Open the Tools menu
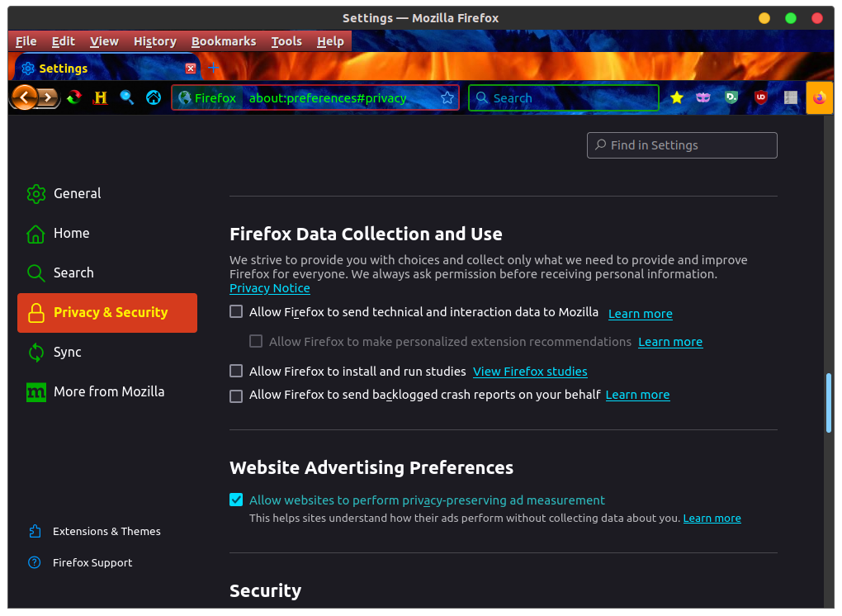The width and height of the screenshot is (842, 616). 286,41
